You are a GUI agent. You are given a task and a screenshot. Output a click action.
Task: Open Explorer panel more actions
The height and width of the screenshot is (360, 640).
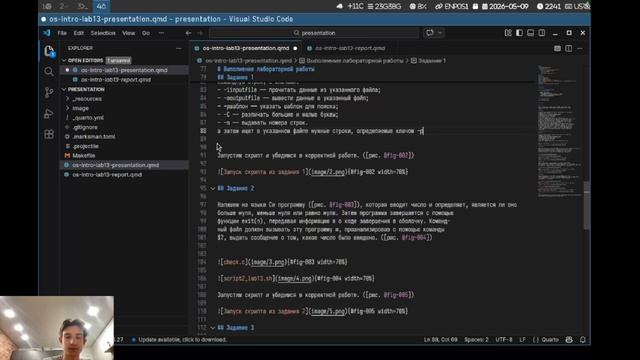pos(178,48)
